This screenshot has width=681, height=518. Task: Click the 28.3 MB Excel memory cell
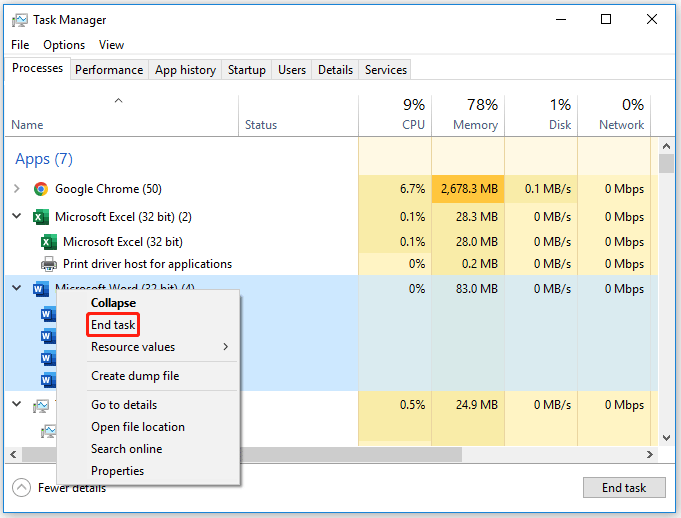[468, 217]
